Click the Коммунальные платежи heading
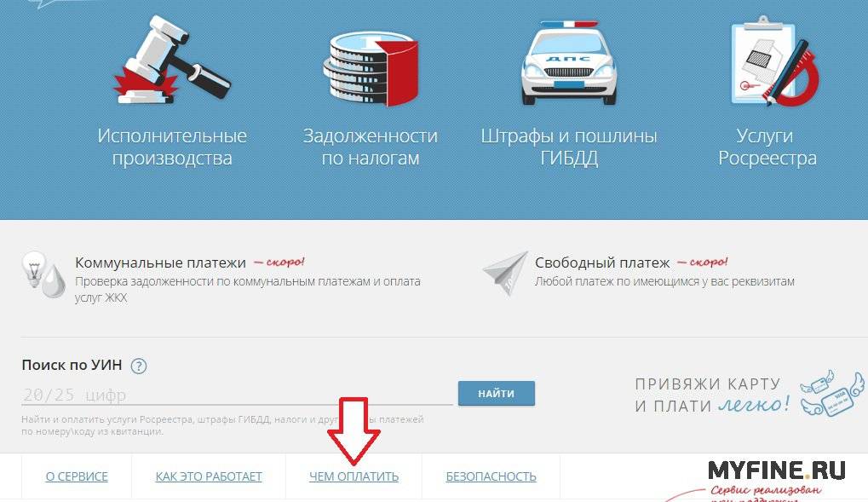868x502 pixels. (160, 263)
